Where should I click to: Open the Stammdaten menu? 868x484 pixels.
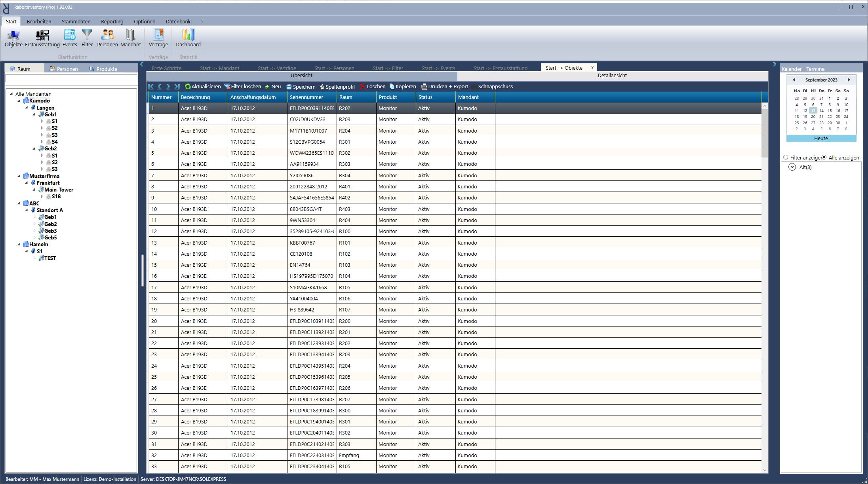[x=76, y=22]
